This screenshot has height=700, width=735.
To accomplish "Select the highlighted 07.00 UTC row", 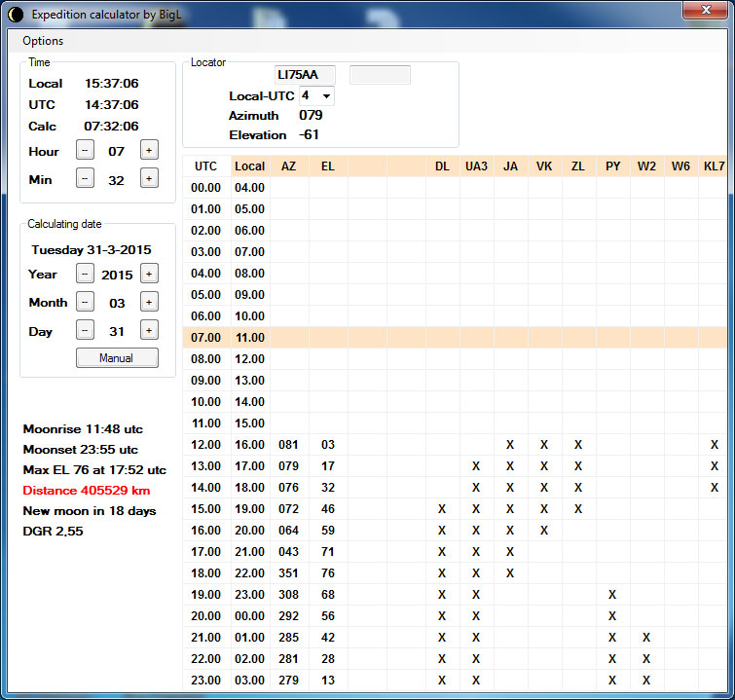I will (206, 337).
